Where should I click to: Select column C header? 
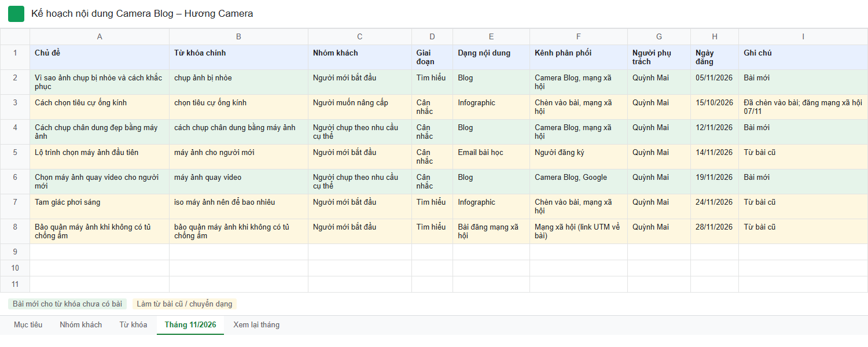pyautogui.click(x=360, y=36)
